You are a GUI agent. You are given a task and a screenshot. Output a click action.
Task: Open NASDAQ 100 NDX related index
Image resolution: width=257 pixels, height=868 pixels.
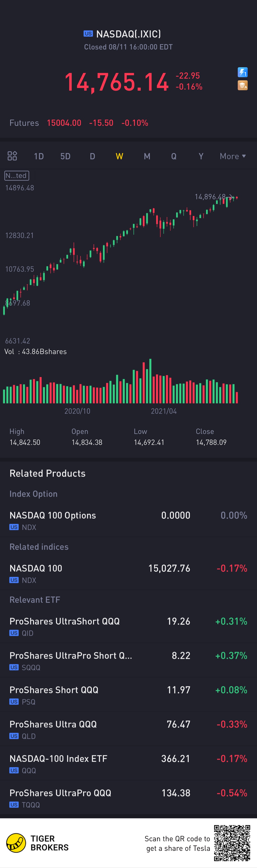tap(128, 573)
